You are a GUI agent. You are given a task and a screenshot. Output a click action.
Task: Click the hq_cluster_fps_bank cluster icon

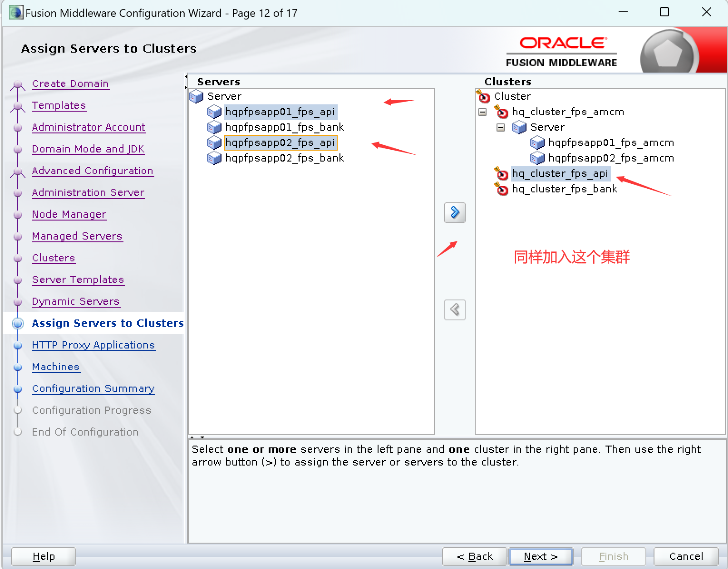pyautogui.click(x=502, y=189)
